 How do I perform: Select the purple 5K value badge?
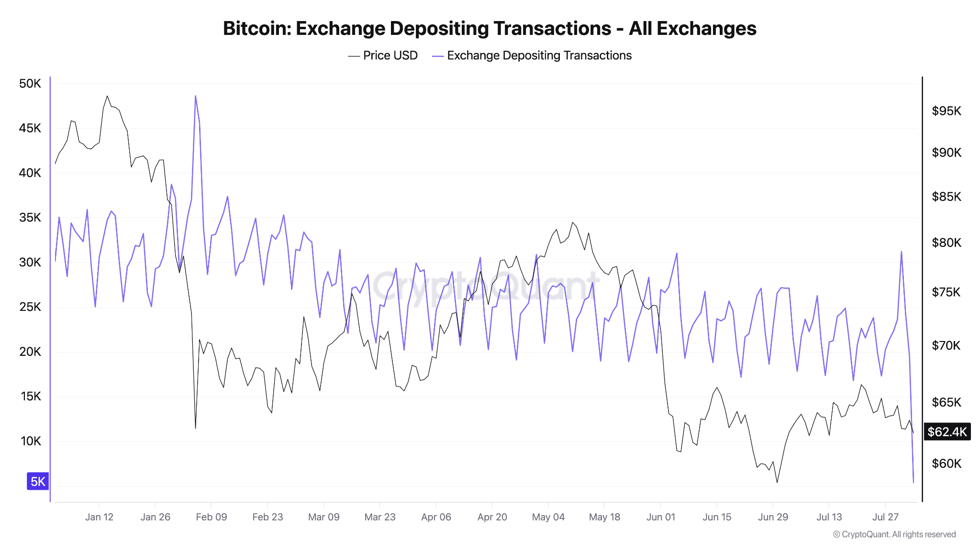[38, 481]
